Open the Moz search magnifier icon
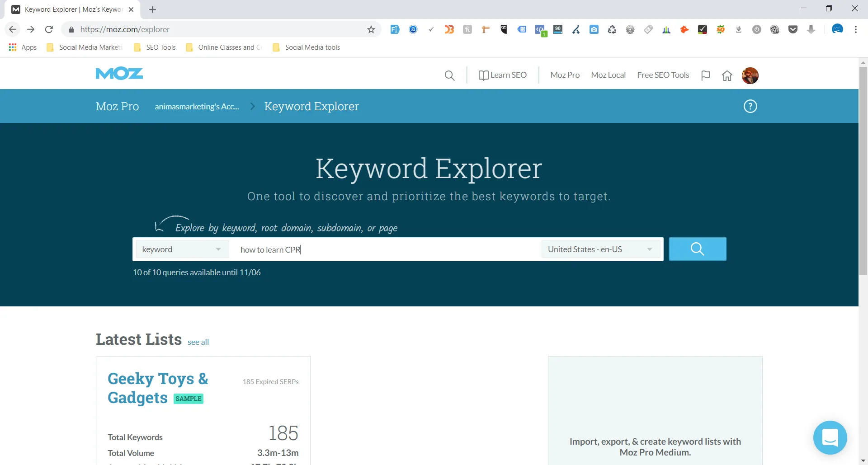The image size is (868, 465). point(450,75)
